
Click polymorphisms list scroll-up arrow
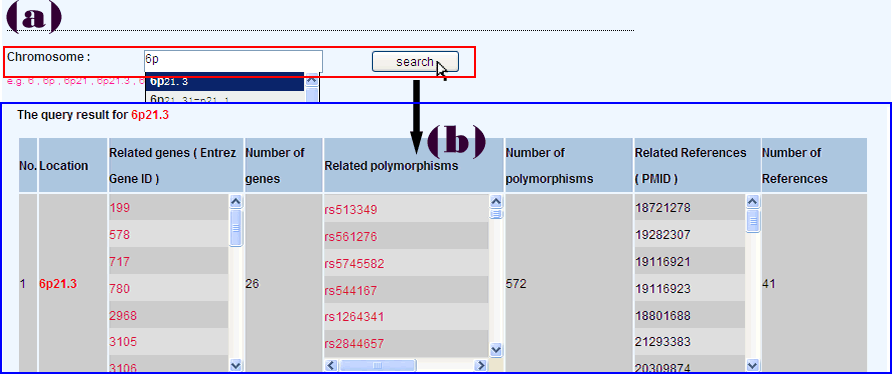coord(496,202)
